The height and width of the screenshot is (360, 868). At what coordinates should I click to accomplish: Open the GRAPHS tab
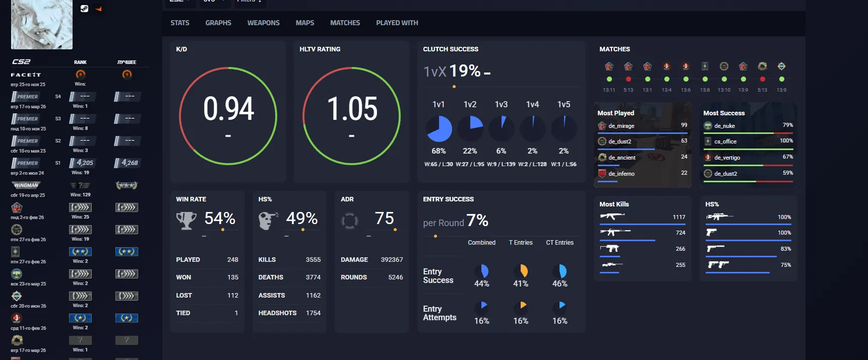[x=218, y=23]
